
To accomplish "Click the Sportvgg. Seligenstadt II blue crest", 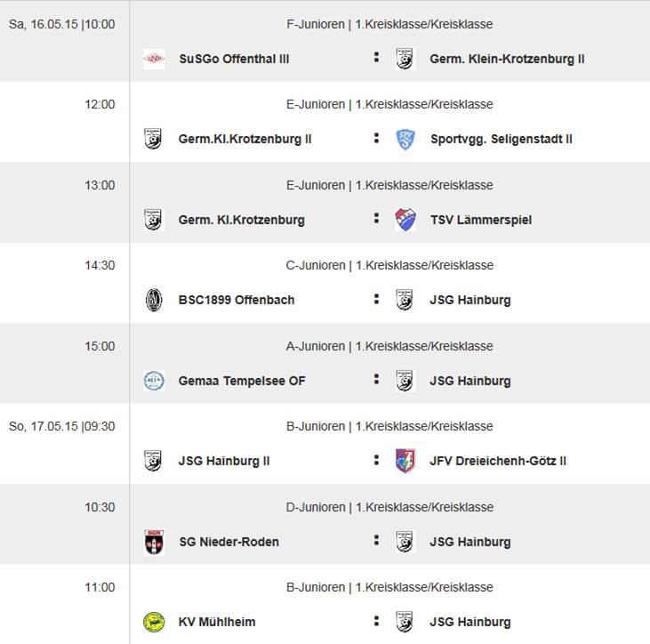I will (405, 139).
